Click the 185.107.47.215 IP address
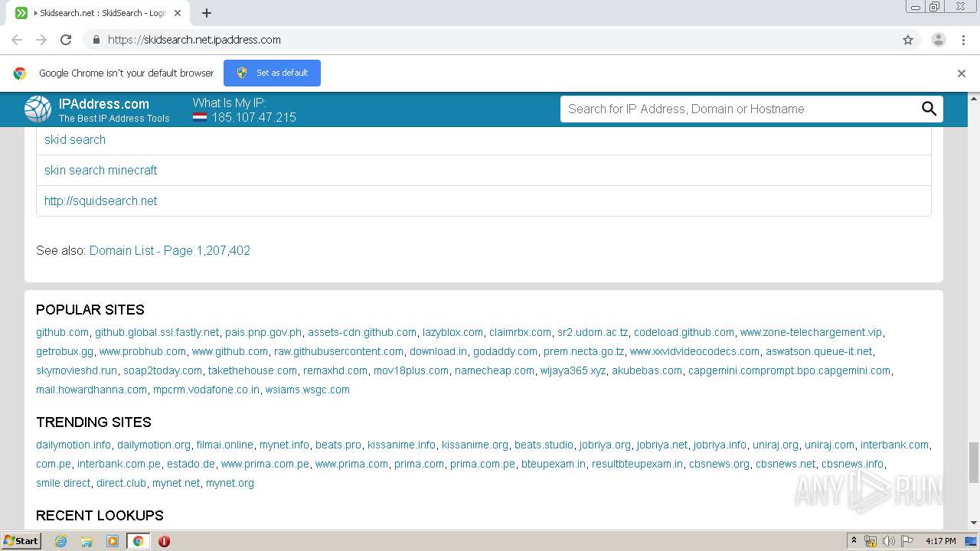The width and height of the screenshot is (980, 551). (x=254, y=117)
